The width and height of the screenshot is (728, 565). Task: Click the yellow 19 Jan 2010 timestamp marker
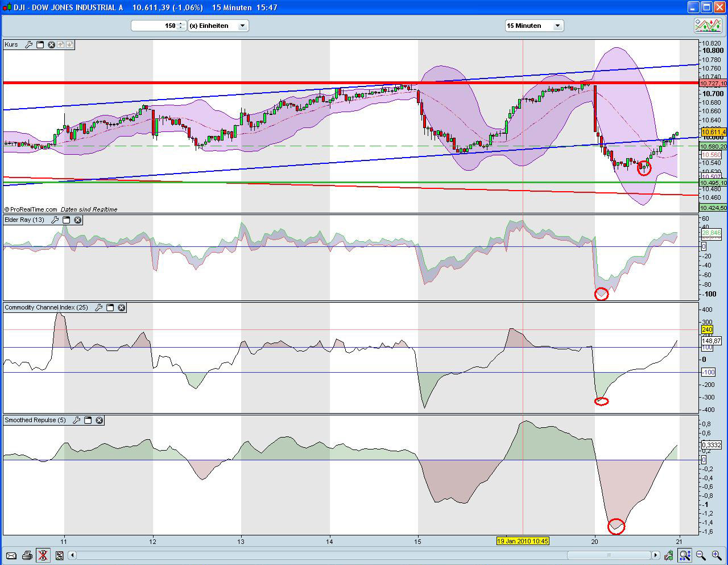click(x=523, y=541)
